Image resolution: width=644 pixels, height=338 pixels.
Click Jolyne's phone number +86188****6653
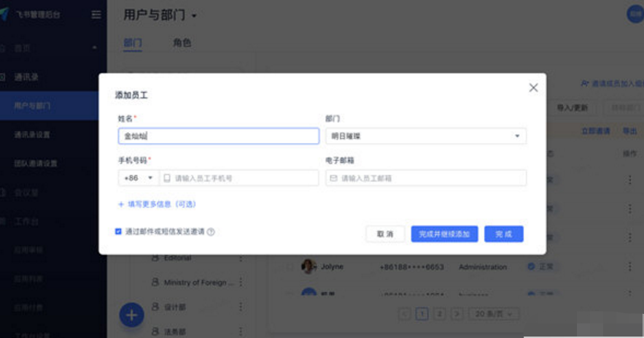[x=411, y=267]
